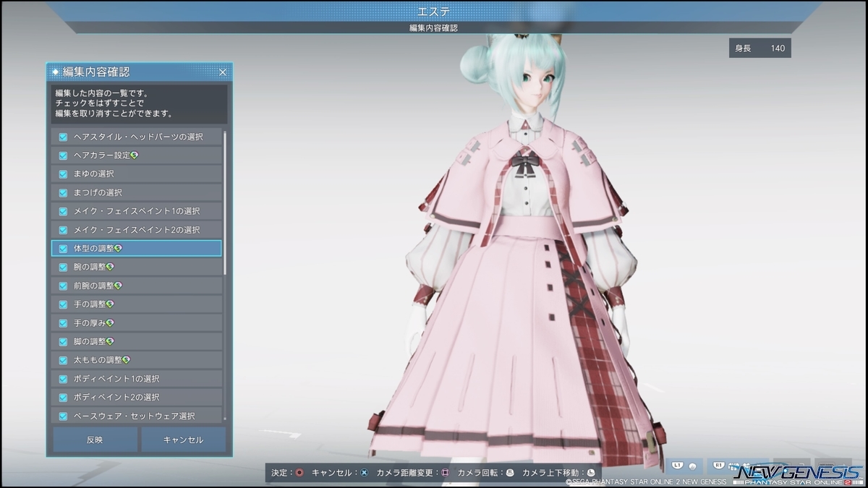
Task: Click the 身長 140 height indicator
Action: 759,48
